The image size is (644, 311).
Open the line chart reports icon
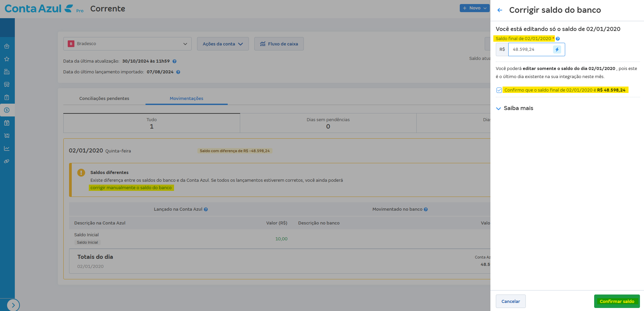tap(7, 148)
